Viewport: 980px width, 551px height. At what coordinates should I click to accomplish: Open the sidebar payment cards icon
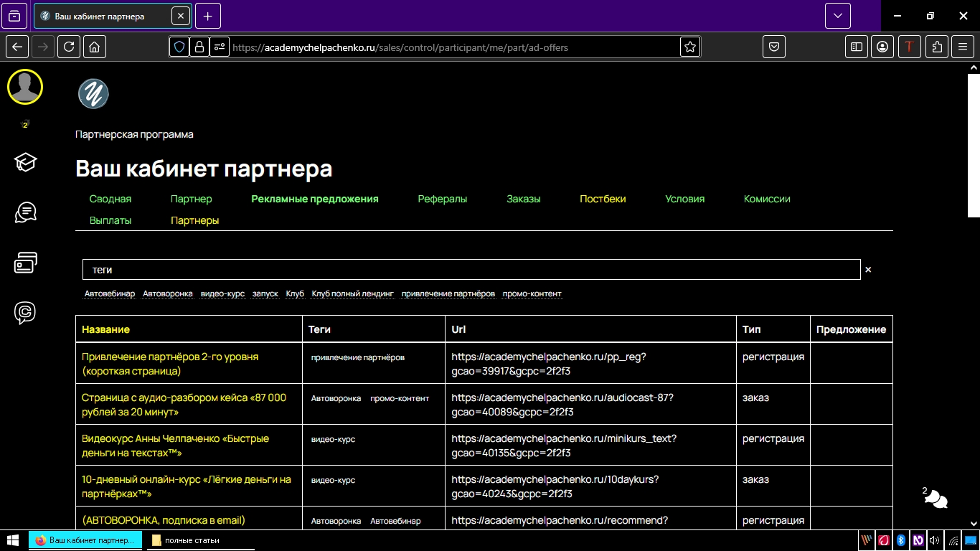[25, 263]
